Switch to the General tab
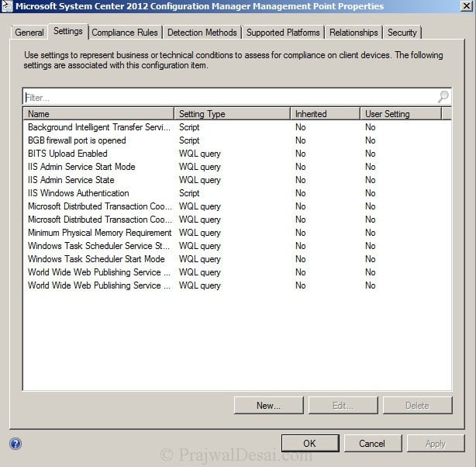 29,33
